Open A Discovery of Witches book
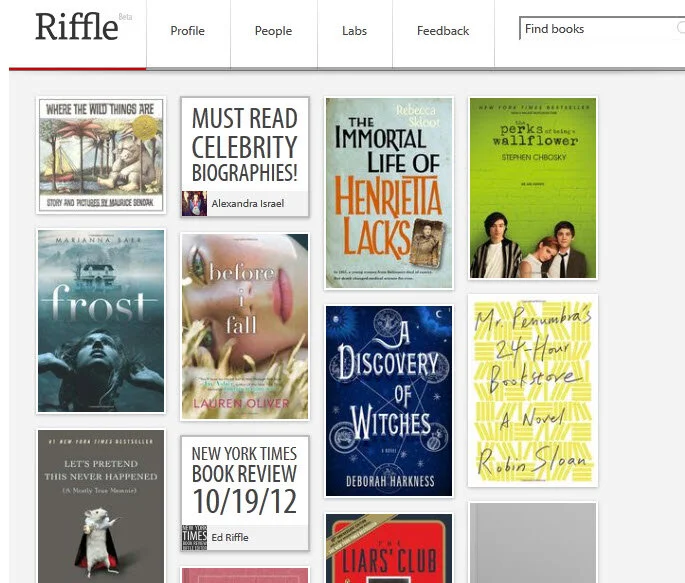Screen dimensions: 685x583 (389, 401)
